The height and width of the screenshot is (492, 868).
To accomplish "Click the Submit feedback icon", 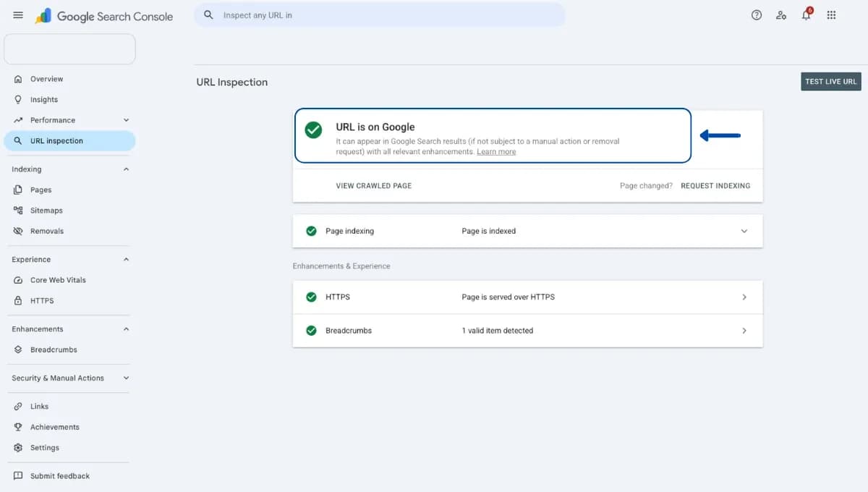I will click(18, 476).
